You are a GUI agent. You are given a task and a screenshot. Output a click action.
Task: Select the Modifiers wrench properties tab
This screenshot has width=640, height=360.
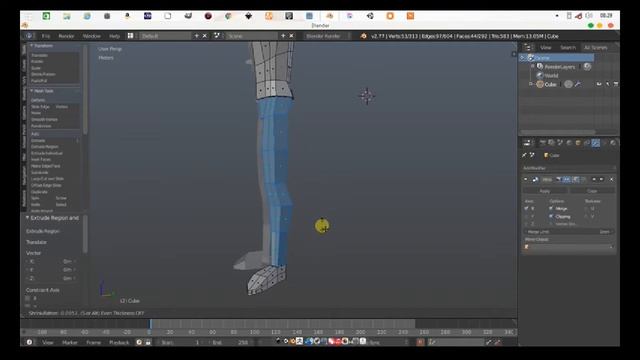(596, 143)
